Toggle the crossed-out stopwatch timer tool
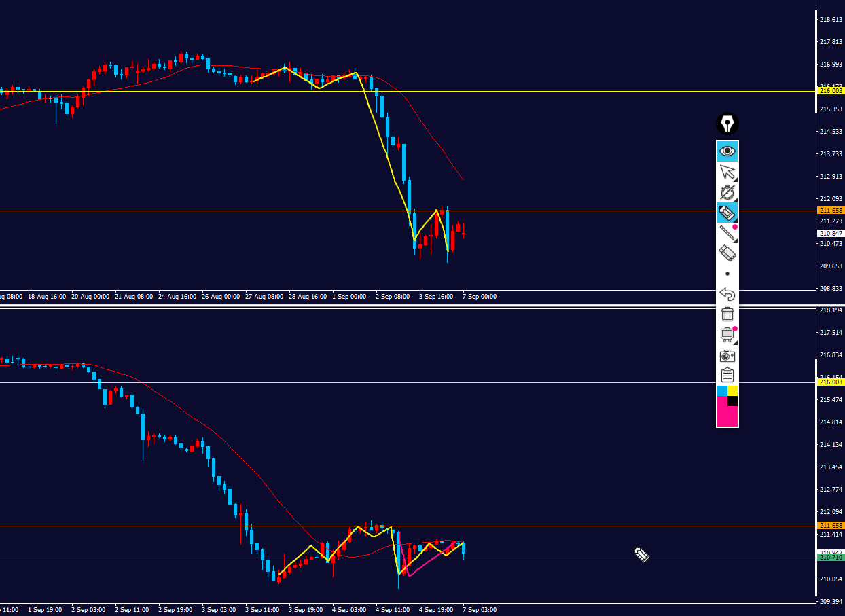 tap(727, 192)
